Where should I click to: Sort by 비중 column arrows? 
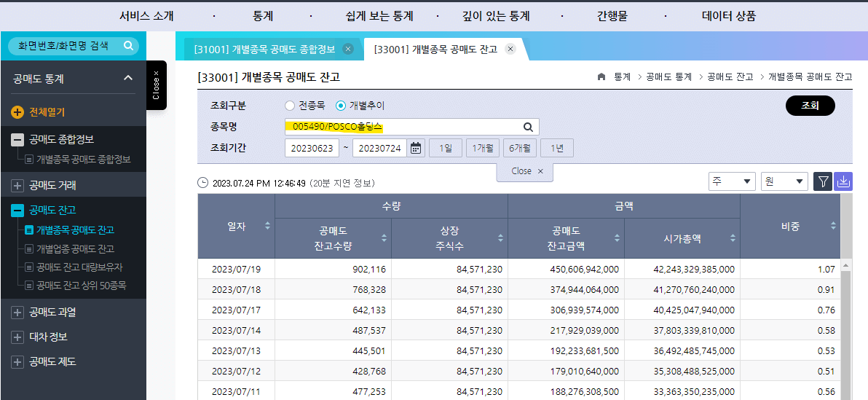pos(833,225)
